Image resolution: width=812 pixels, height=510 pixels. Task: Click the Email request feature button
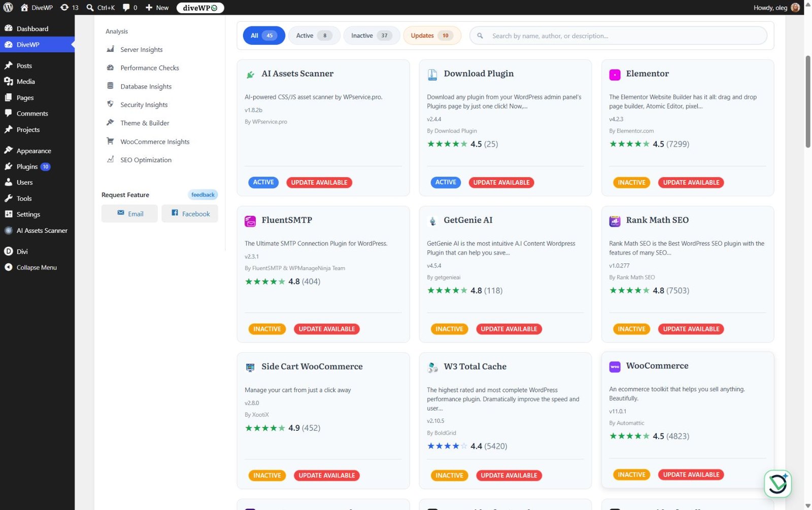[129, 214]
